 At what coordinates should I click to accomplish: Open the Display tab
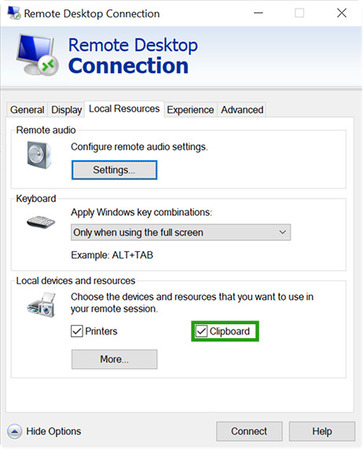pyautogui.click(x=66, y=110)
